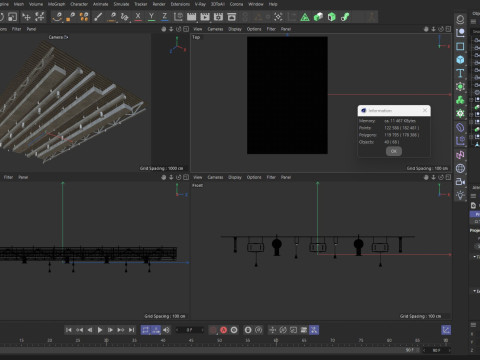The width and height of the screenshot is (480, 360).
Task: Open the V-Ray menu
Action: (200, 4)
